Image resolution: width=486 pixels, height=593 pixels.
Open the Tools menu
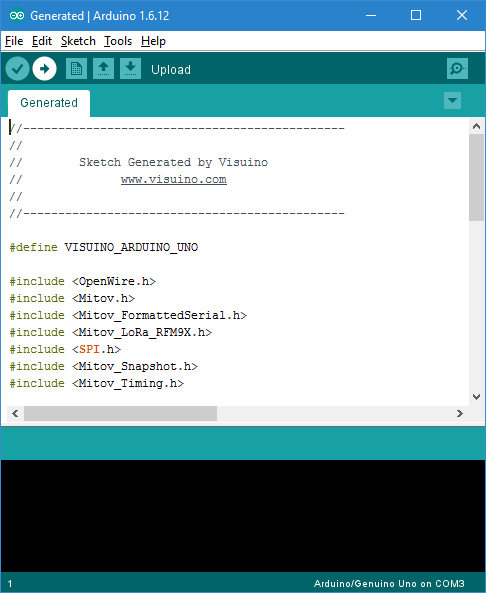click(x=118, y=41)
